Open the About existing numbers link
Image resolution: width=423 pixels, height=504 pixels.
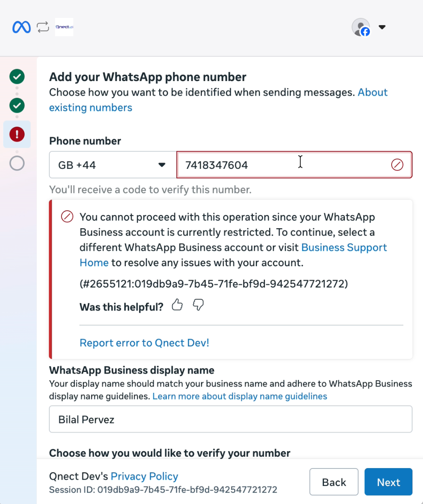click(x=219, y=100)
